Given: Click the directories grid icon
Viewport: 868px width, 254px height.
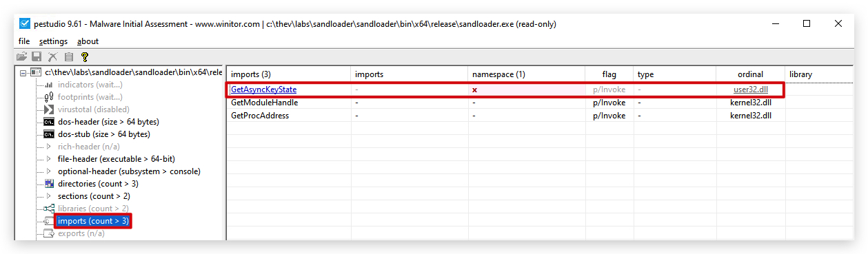Looking at the screenshot, I should click(x=49, y=184).
